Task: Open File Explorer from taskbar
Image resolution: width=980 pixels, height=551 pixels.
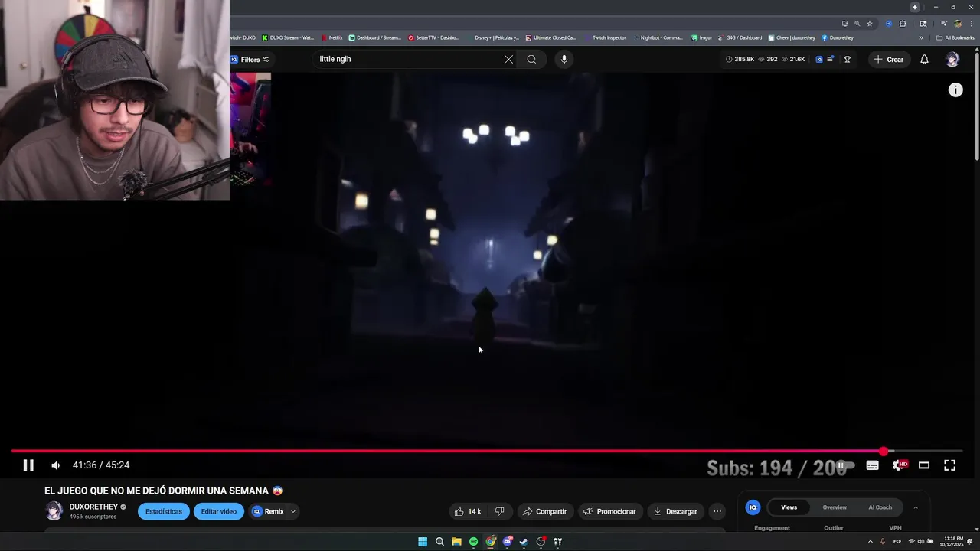Action: pos(456,542)
